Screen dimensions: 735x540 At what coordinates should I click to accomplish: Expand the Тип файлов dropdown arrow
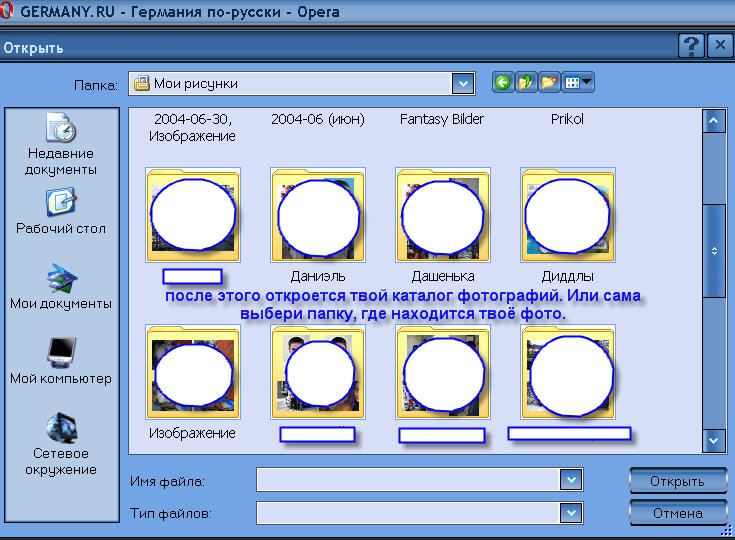coord(571,513)
